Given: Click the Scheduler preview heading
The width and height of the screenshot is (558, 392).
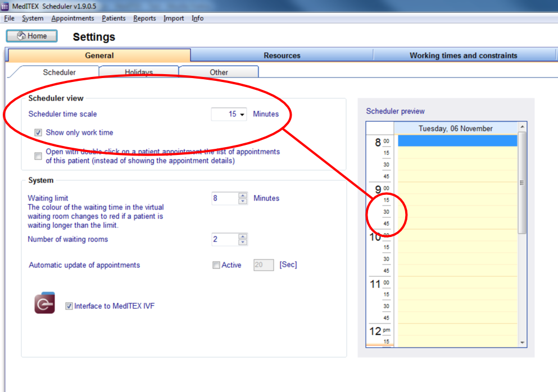Looking at the screenshot, I should [396, 111].
